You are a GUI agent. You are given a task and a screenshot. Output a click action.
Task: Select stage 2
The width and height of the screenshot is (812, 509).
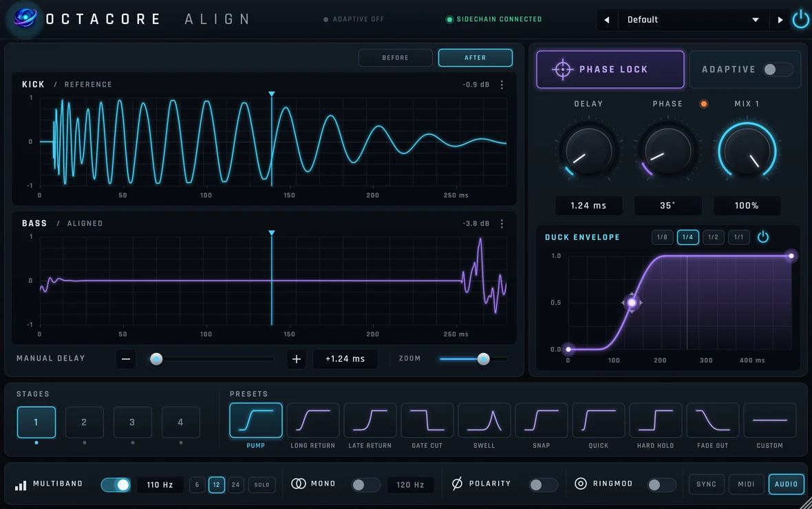85,422
